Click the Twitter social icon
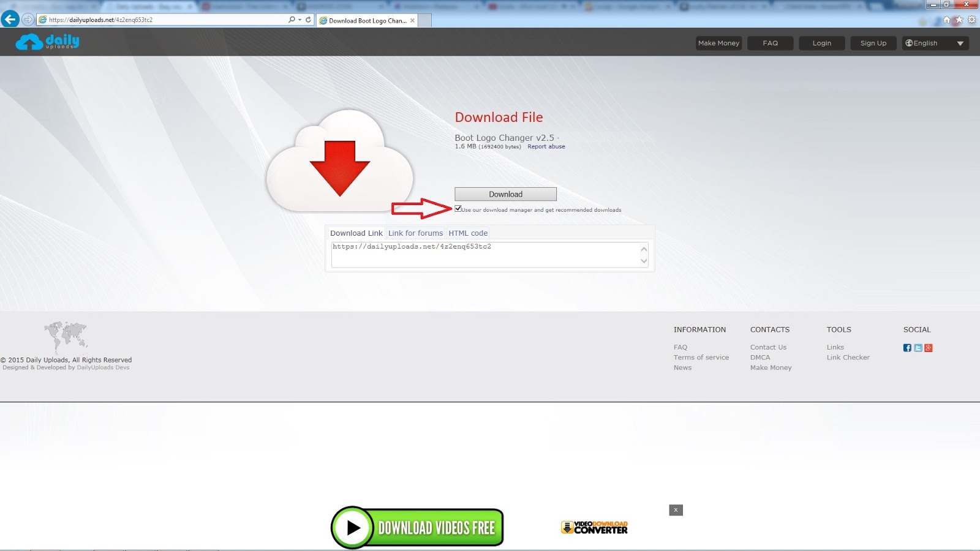Screen dimensions: 980x551 [x=918, y=348]
